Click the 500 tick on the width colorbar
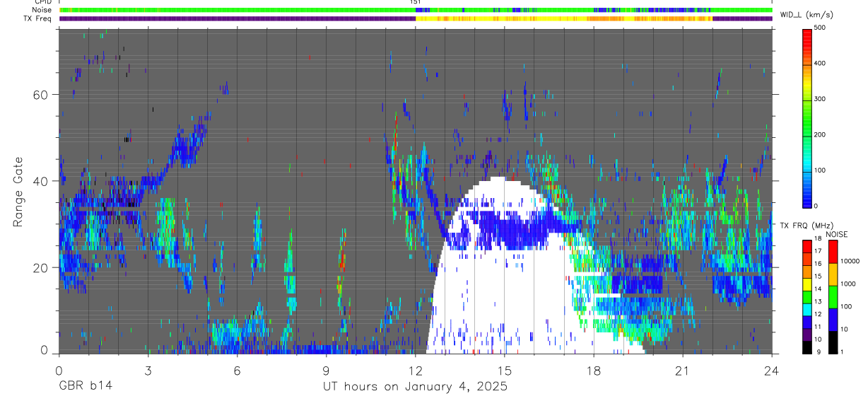Viewport: 868px width, 401px height. click(x=820, y=28)
